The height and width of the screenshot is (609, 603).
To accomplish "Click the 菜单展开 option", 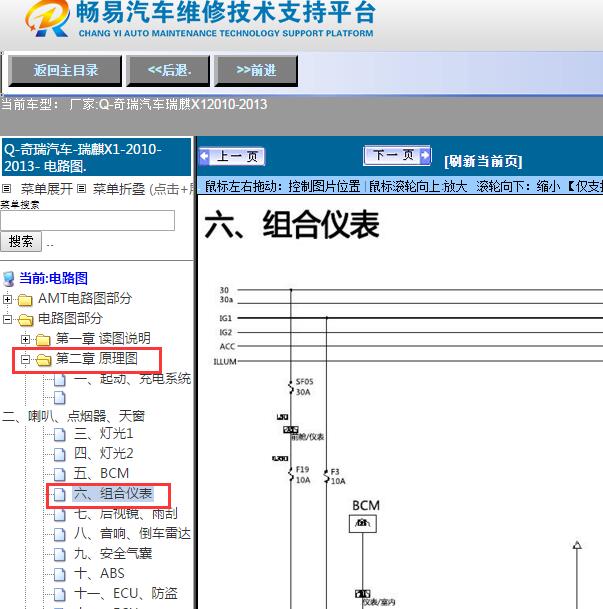I will coord(47,189).
